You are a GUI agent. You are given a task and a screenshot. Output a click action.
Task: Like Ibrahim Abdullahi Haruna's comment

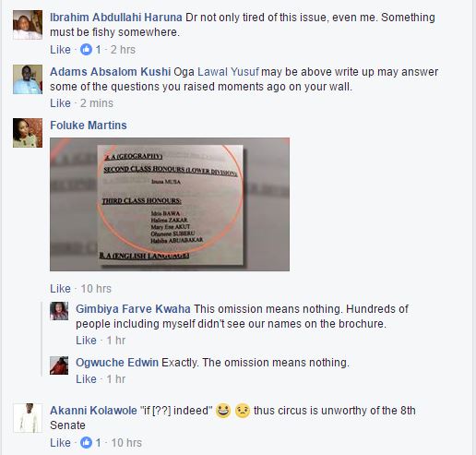point(60,50)
